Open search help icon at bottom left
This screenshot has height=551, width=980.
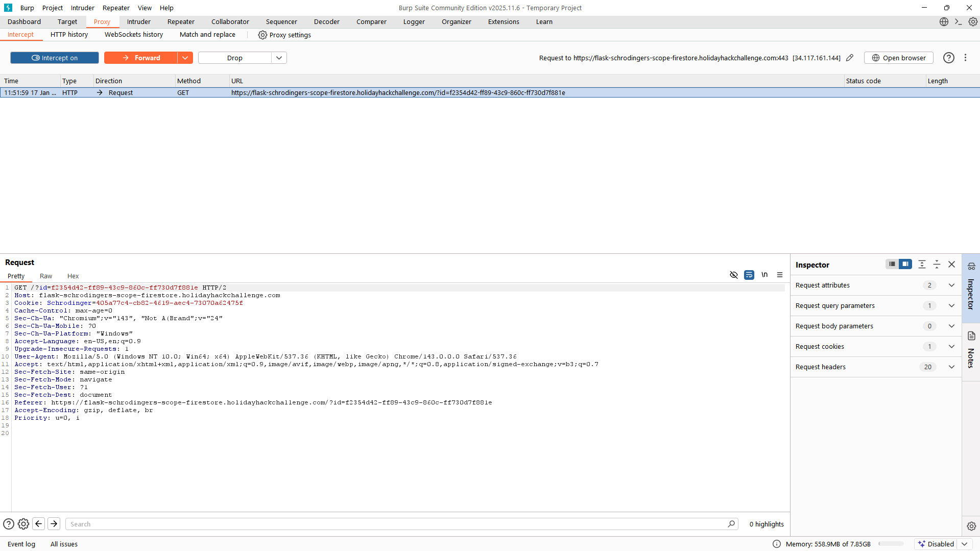pyautogui.click(x=9, y=524)
